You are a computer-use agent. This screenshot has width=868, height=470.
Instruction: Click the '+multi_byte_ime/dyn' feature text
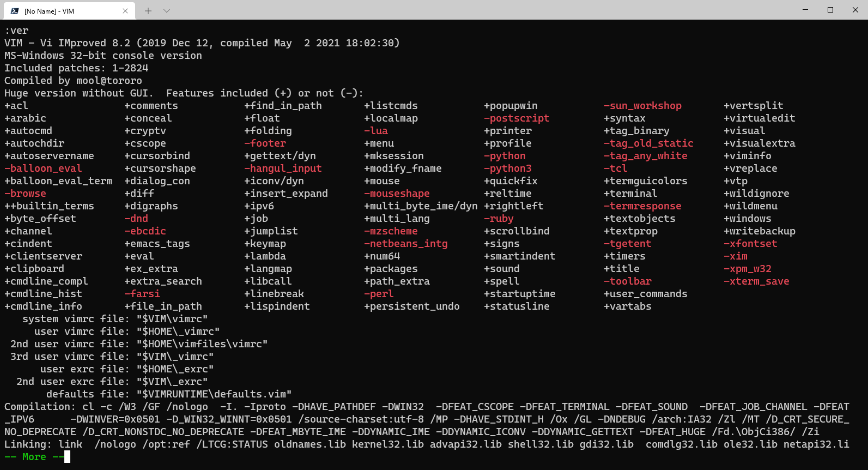[x=421, y=206]
